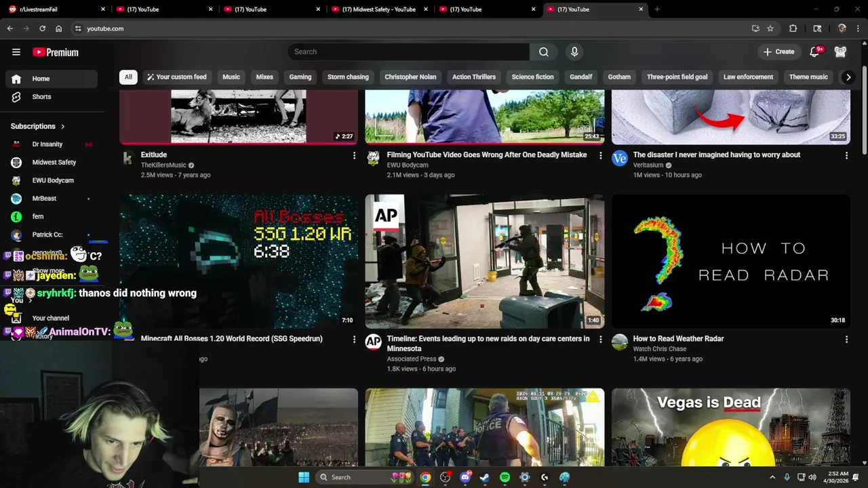The image size is (868, 488).
Task: Click the search magnifier button
Action: (x=544, y=52)
